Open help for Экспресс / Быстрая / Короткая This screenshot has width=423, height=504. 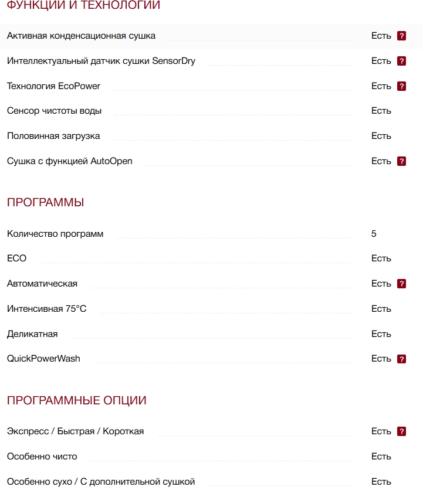[401, 431]
